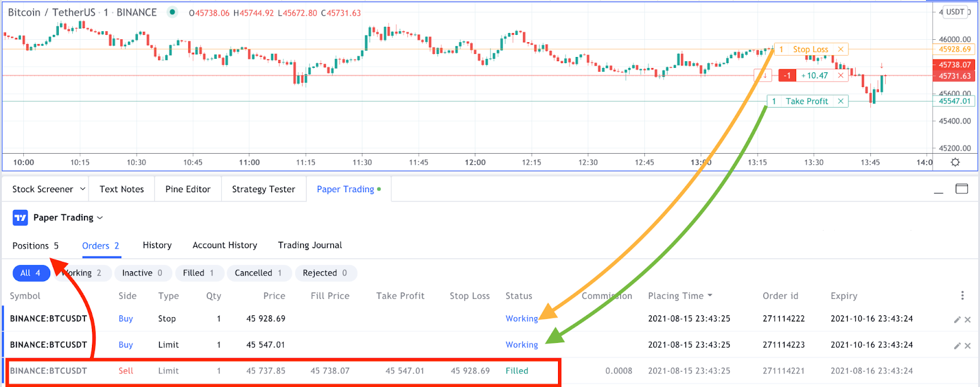This screenshot has height=387, width=980.
Task: Select the BINANCE:BTCUSDT Buy Limit row symbol
Action: [x=48, y=345]
